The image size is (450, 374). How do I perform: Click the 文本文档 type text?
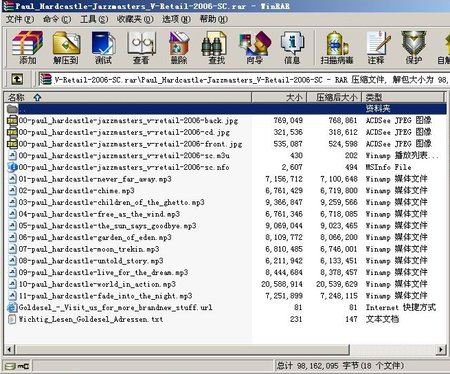point(382,319)
